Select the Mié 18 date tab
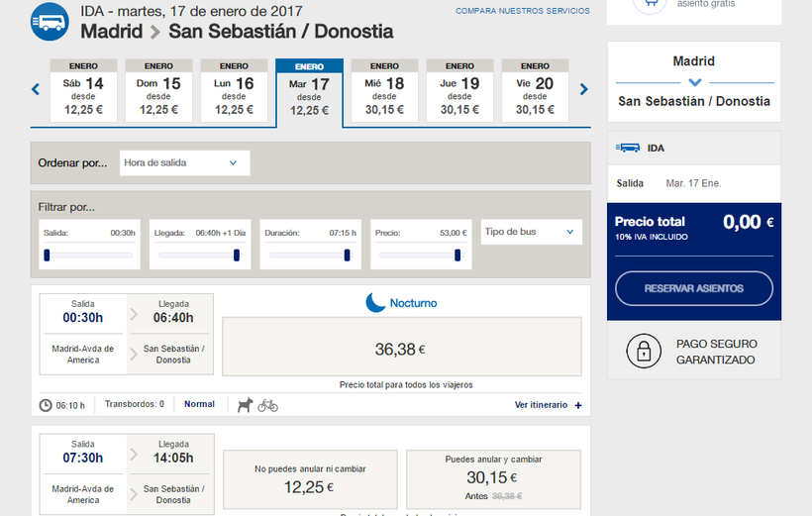Screen dimensions: 812x516 point(384,91)
